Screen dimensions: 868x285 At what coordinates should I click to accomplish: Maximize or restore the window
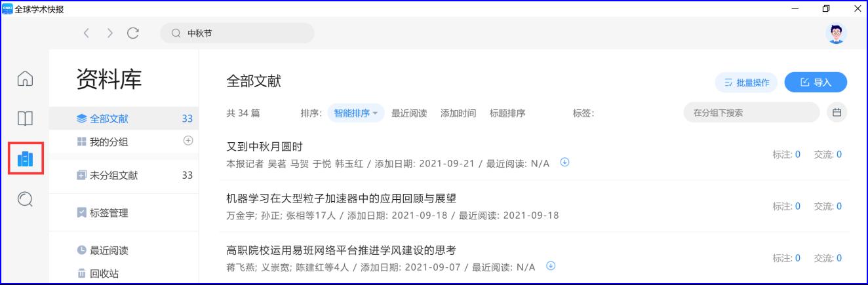tap(826, 8)
